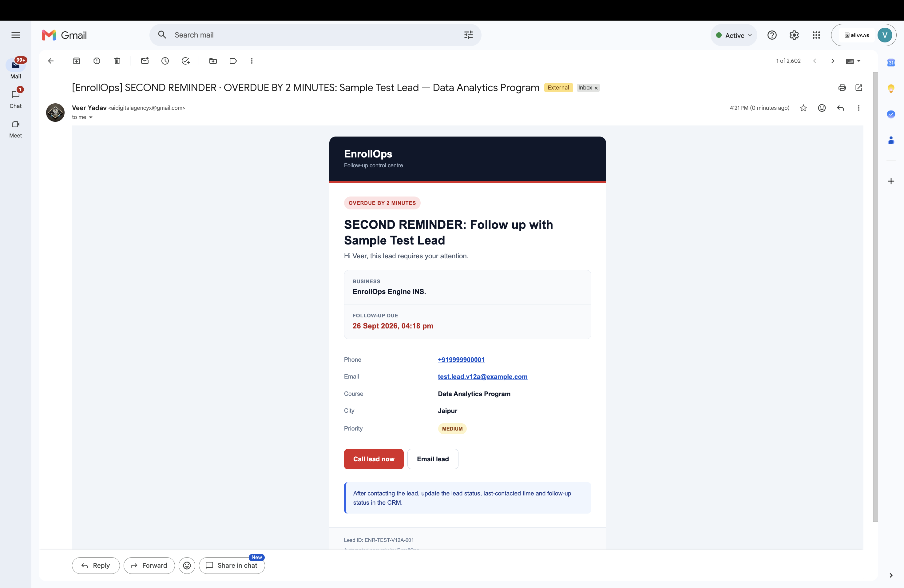Image resolution: width=904 pixels, height=588 pixels.
Task: Click the Forward button
Action: (149, 565)
